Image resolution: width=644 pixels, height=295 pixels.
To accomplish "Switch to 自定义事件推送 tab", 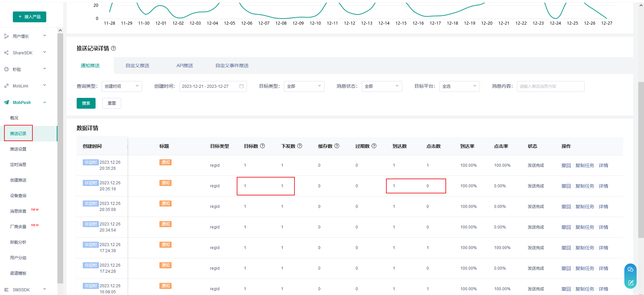I will (x=232, y=65).
